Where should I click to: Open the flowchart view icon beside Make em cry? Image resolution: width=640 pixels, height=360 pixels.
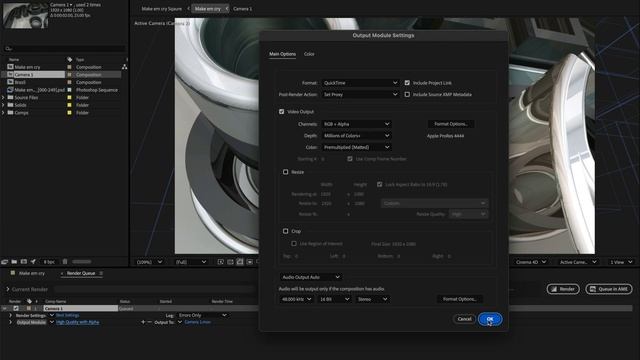pyautogui.click(x=124, y=67)
